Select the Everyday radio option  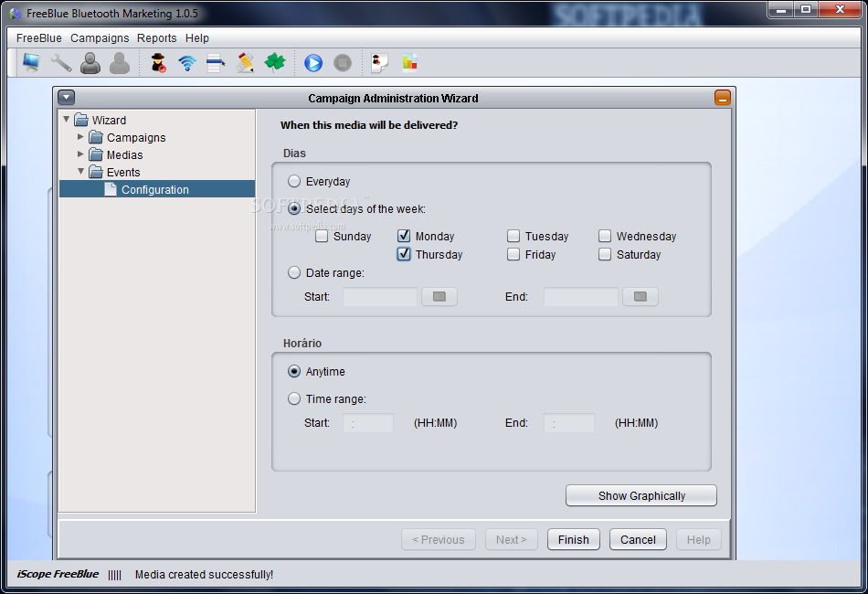[x=294, y=182]
